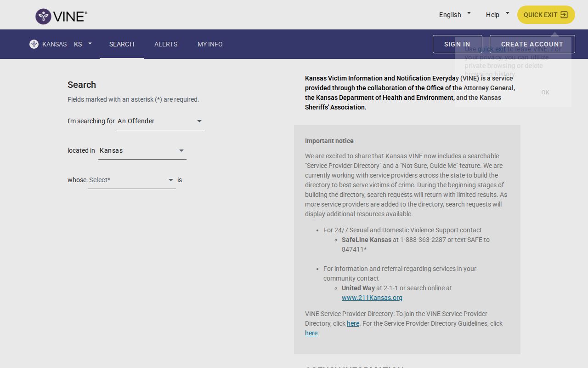Click the SafeLine Kansas text
The width and height of the screenshot is (588, 368).
click(x=367, y=240)
